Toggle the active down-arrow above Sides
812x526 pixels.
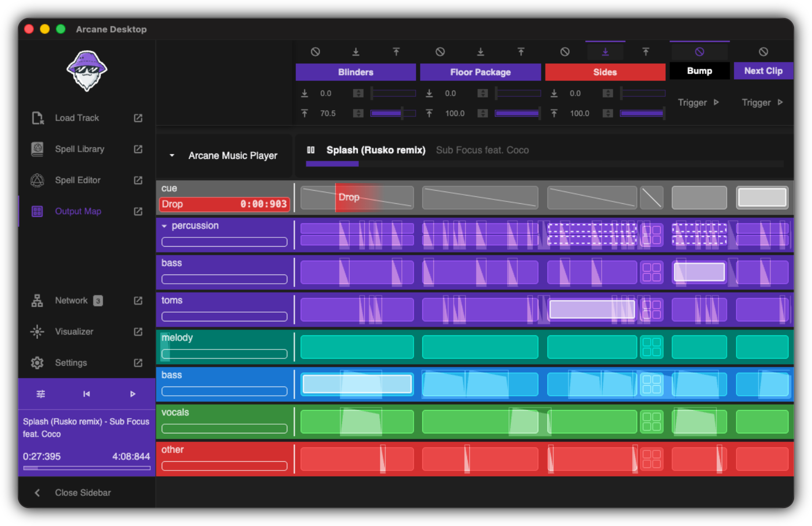pyautogui.click(x=605, y=52)
